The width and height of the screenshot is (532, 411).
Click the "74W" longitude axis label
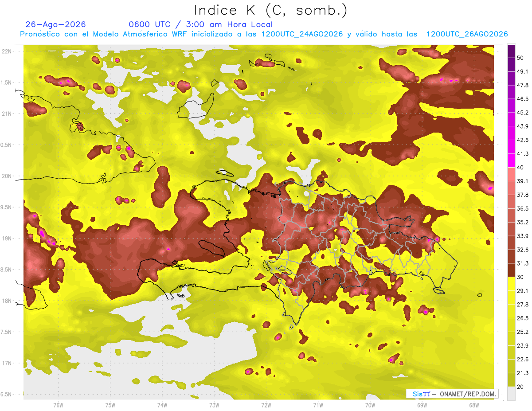tap(162, 405)
